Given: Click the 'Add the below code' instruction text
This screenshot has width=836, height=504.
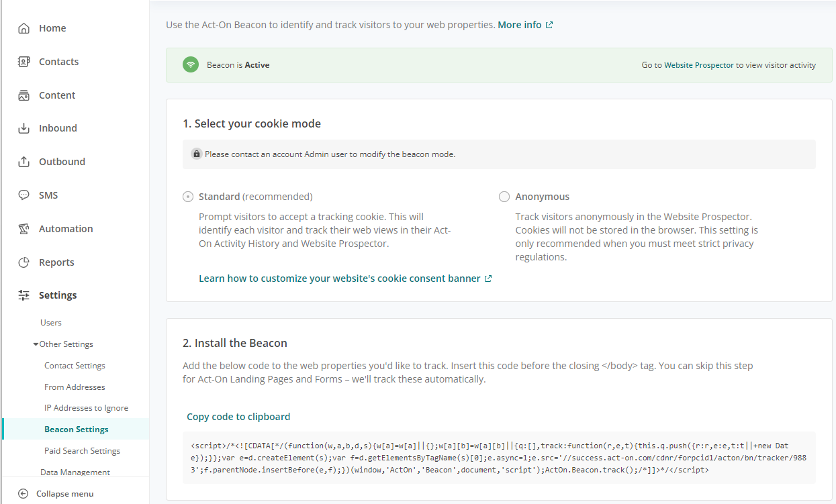Looking at the screenshot, I should [468, 372].
